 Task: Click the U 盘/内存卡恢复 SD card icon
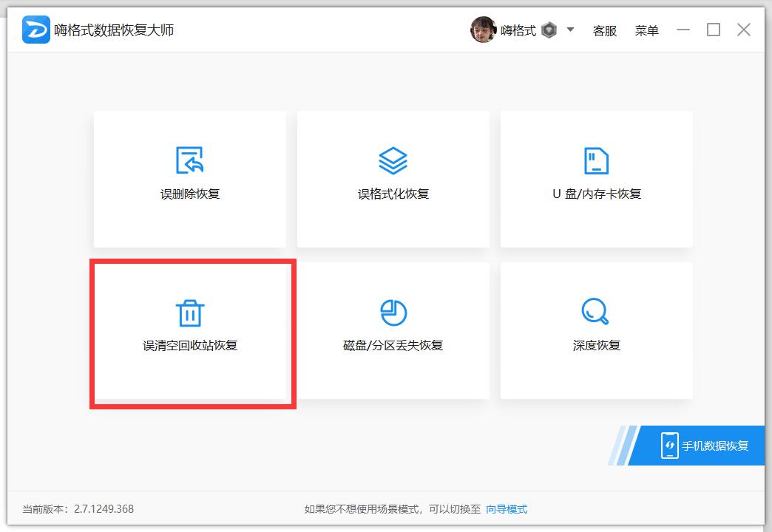(596, 160)
